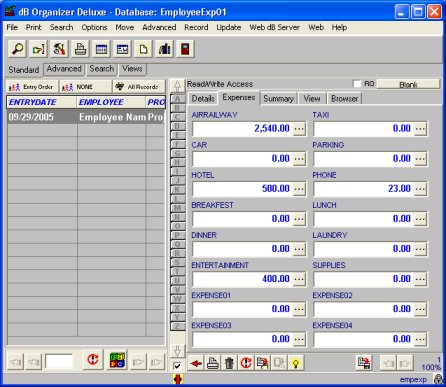Switch to the Views toolbar tab
The image size is (446, 387).
(x=132, y=69)
